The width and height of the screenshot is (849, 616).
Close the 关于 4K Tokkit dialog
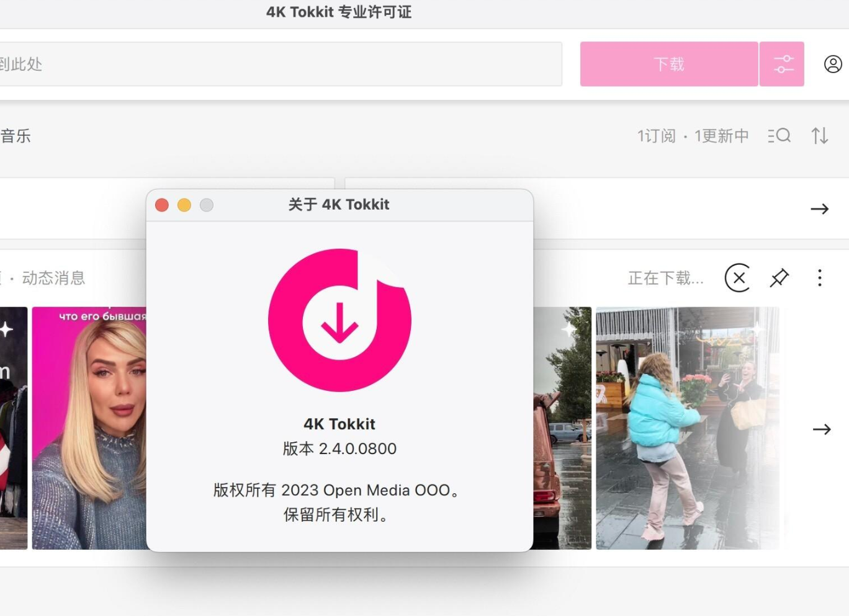coord(162,205)
